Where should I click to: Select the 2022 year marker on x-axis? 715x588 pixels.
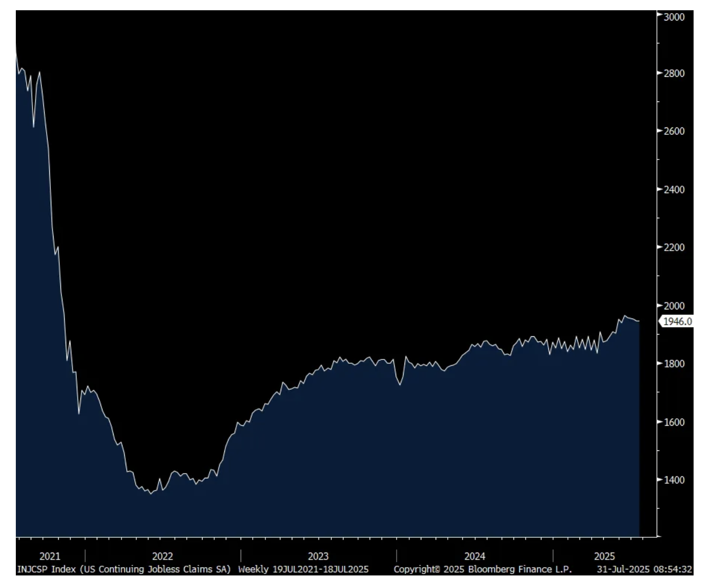[x=162, y=556]
